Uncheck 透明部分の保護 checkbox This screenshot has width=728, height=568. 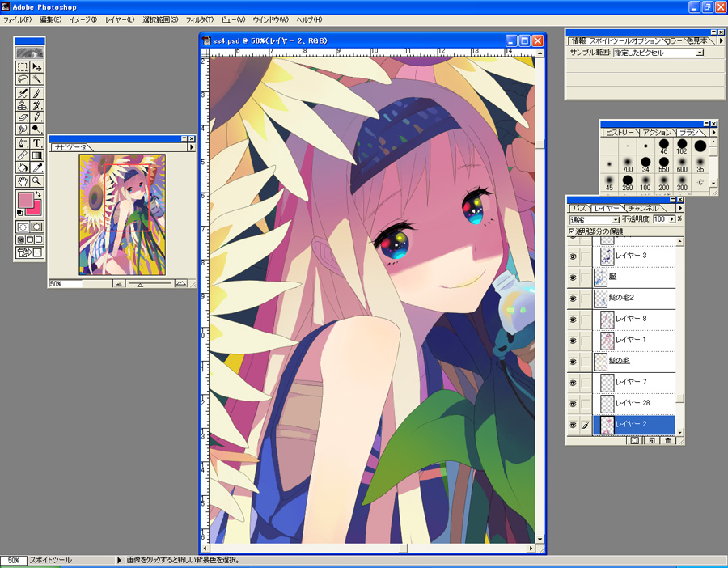[x=572, y=231]
